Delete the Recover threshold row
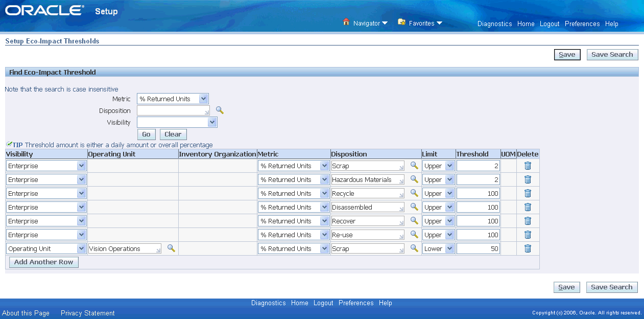This screenshot has width=644, height=319. [528, 221]
